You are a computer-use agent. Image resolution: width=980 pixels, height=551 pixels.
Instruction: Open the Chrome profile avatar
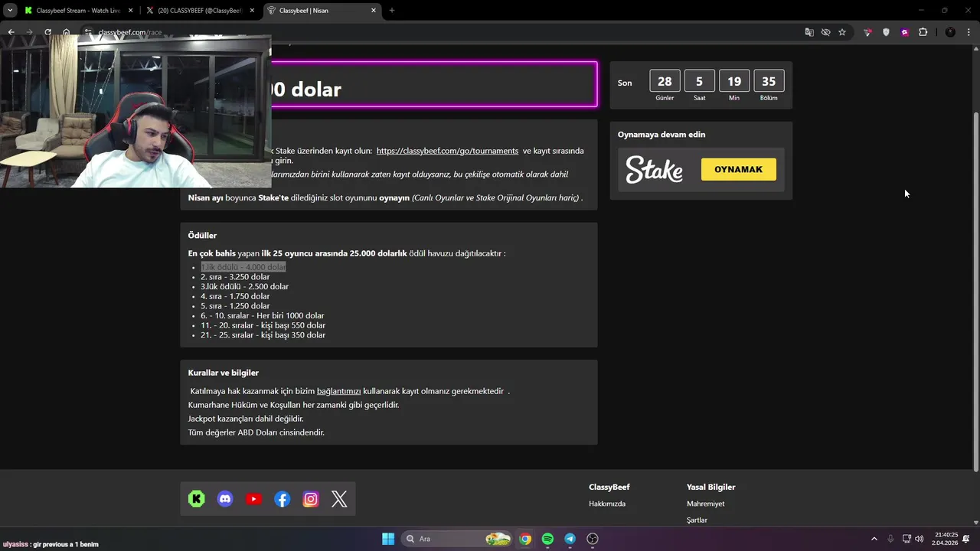pyautogui.click(x=950, y=32)
